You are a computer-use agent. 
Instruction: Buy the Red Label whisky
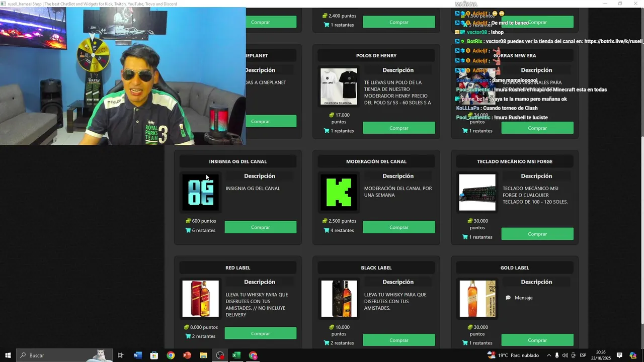(x=261, y=333)
